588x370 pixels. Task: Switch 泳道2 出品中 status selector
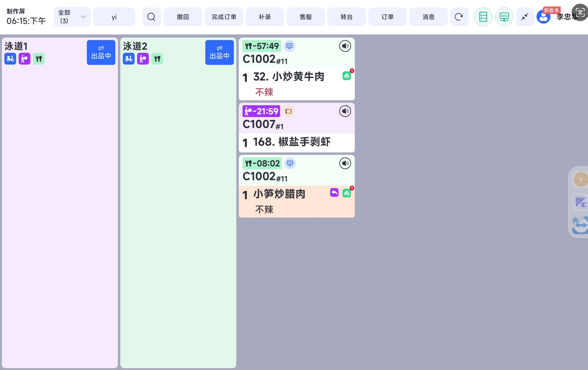pyautogui.click(x=219, y=52)
